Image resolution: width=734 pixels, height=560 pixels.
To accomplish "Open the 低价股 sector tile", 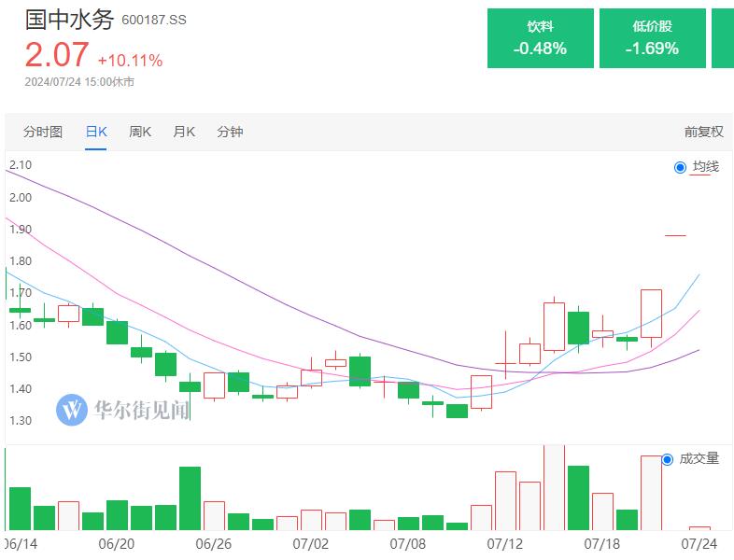I will tap(652, 39).
